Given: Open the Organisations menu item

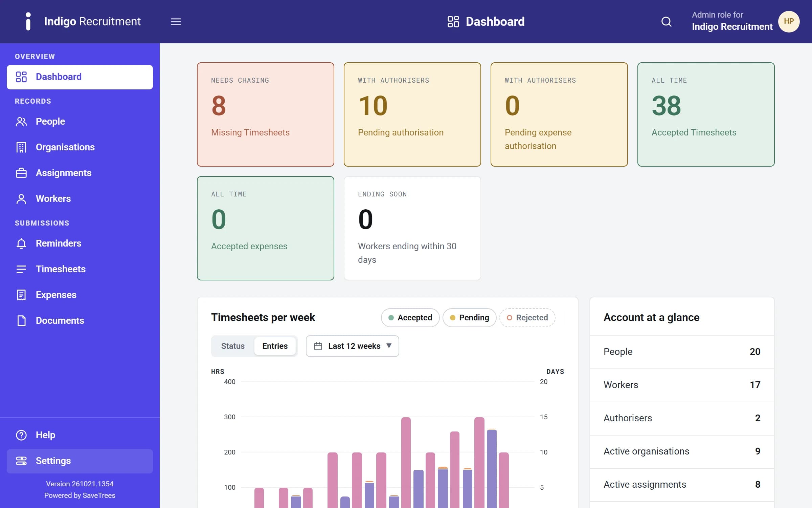Looking at the screenshot, I should tap(80, 147).
